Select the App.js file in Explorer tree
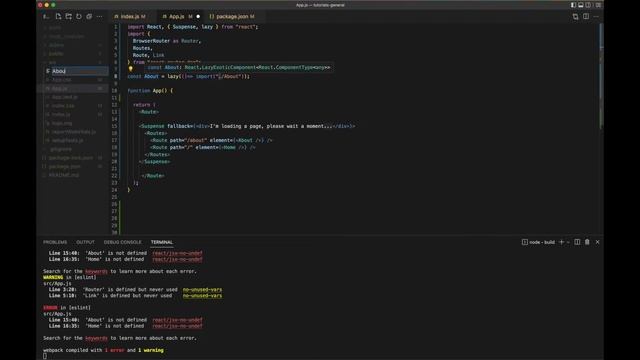 coord(73,88)
